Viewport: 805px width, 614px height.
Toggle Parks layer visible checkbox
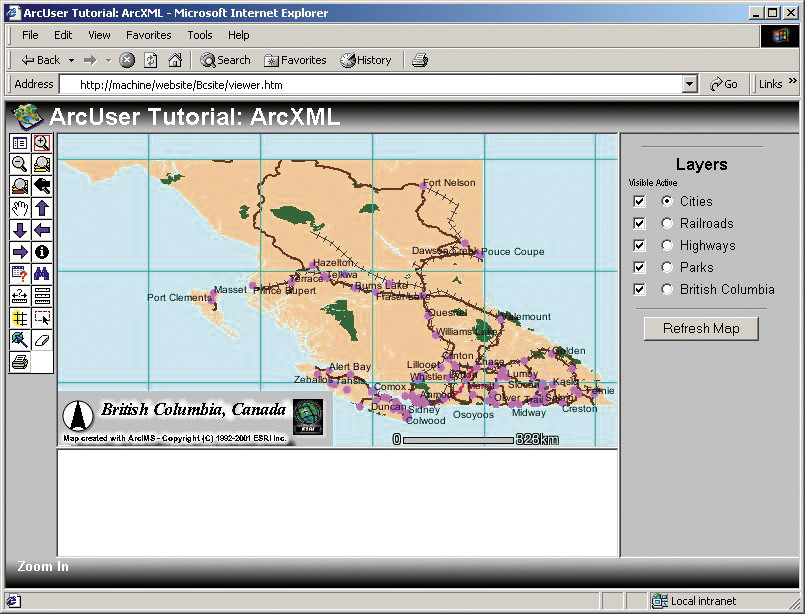639,268
